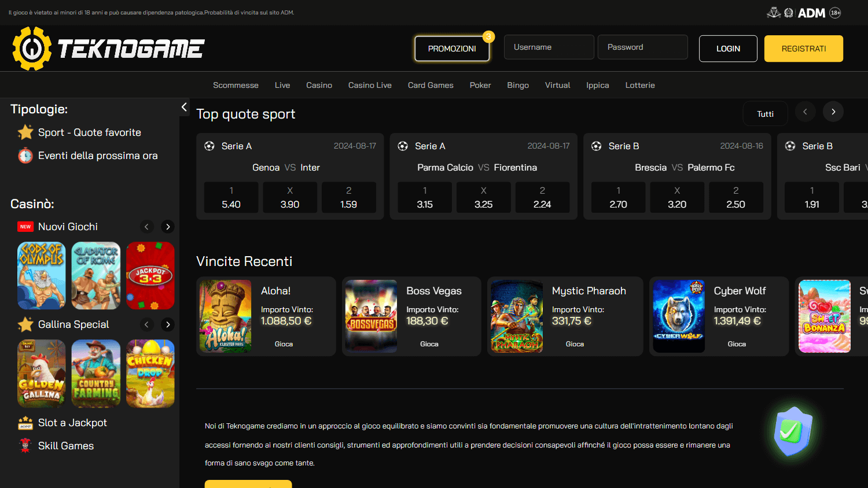Click the Username input field
Screen dimensions: 868x488
[x=549, y=47]
